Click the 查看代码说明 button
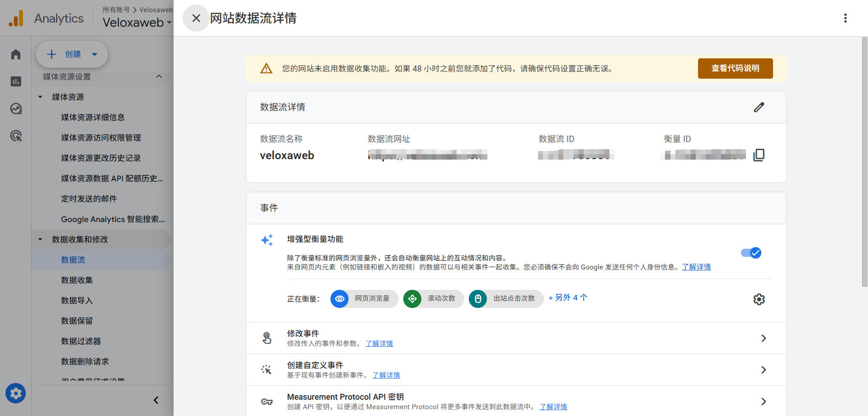 coord(735,68)
